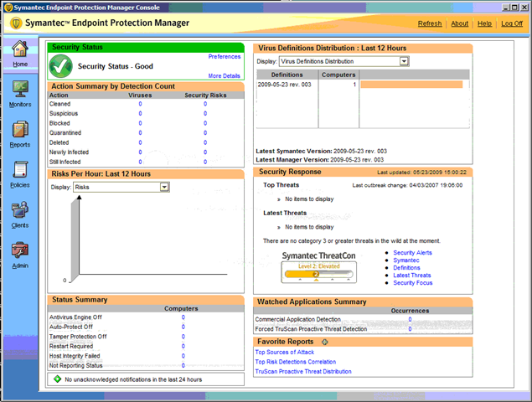Image resolution: width=532 pixels, height=402 pixels.
Task: Open the Reports section icon
Action: coord(20,130)
